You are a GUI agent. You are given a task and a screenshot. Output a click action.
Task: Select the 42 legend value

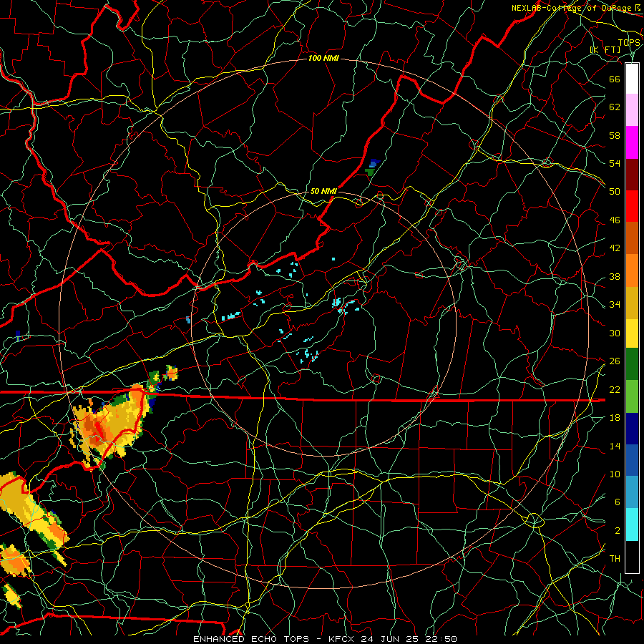[x=615, y=248]
